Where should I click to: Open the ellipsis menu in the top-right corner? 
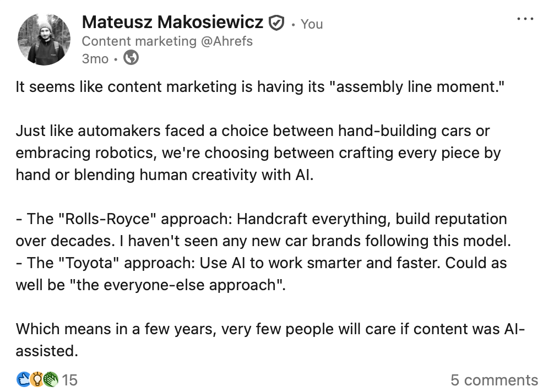point(526,18)
